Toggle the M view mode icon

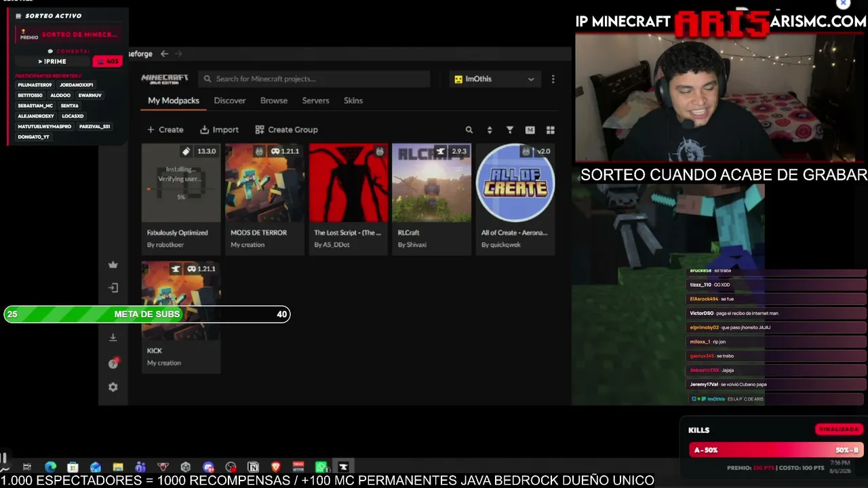(x=530, y=129)
